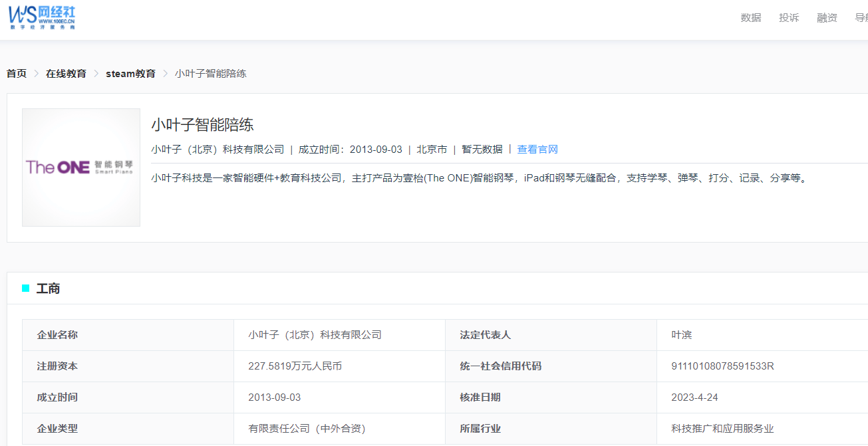Click the credit code 91110108078591533R

pyautogui.click(x=722, y=366)
